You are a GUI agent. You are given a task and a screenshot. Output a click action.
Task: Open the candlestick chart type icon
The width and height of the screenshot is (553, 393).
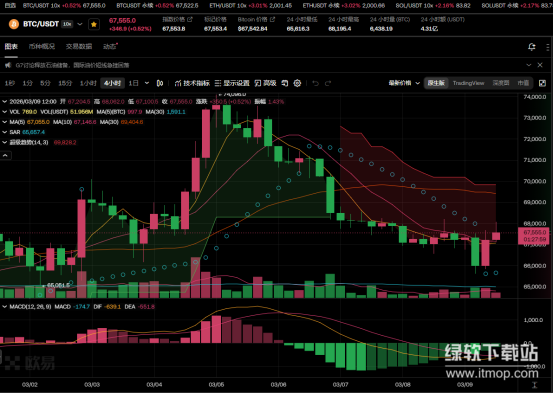click(160, 83)
